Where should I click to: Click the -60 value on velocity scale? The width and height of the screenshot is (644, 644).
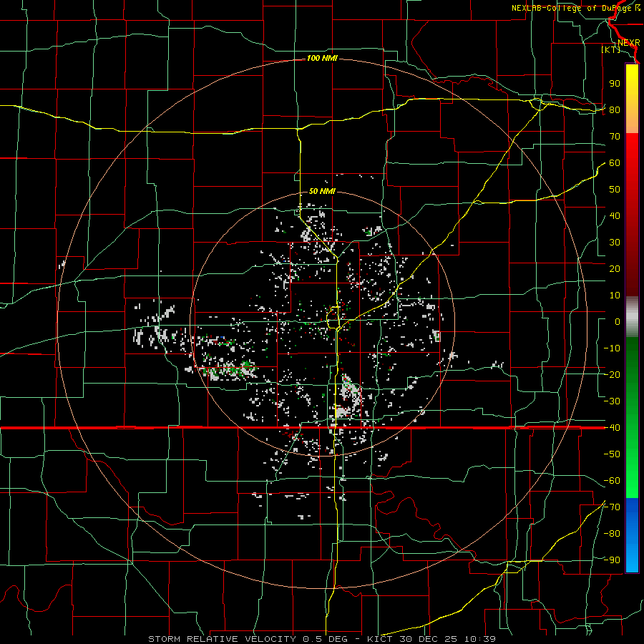tap(612, 481)
